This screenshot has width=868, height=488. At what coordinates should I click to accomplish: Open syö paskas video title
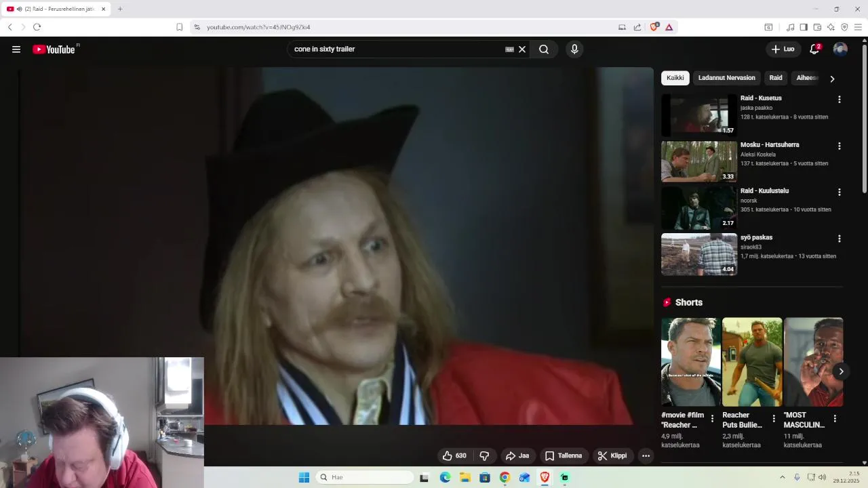pos(756,238)
